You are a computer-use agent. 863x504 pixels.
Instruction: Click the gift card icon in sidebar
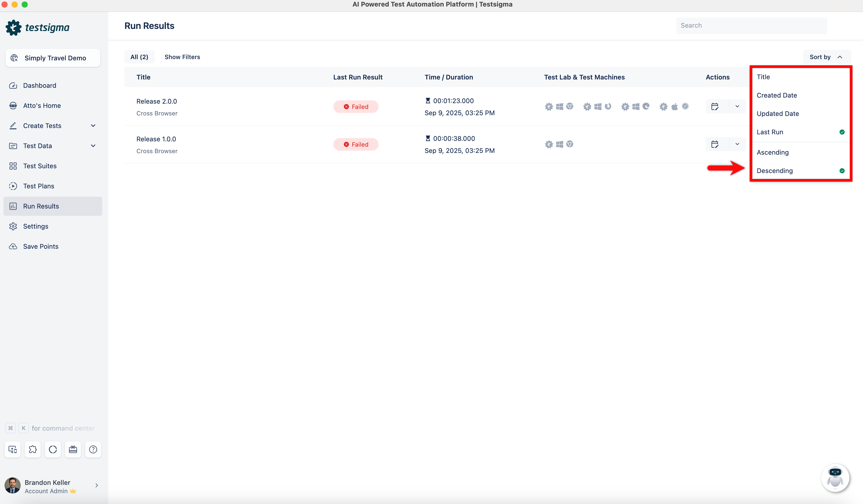click(x=73, y=449)
